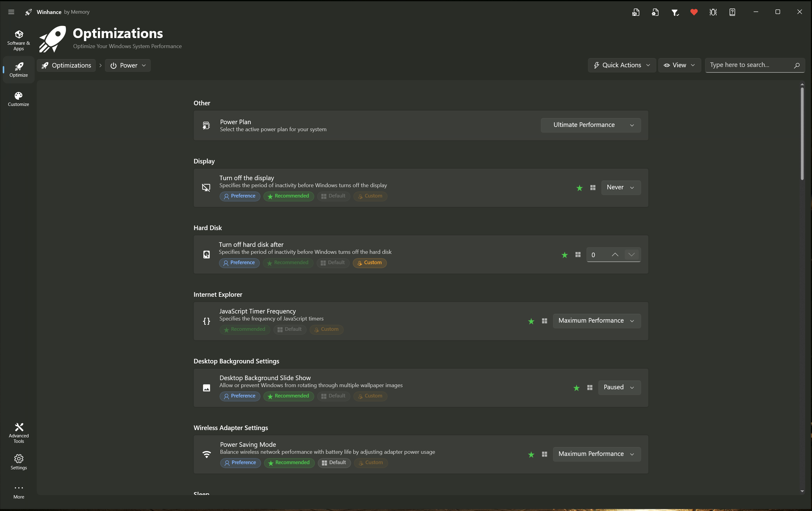Apply Recommended star for Turn off the display

pyautogui.click(x=579, y=188)
